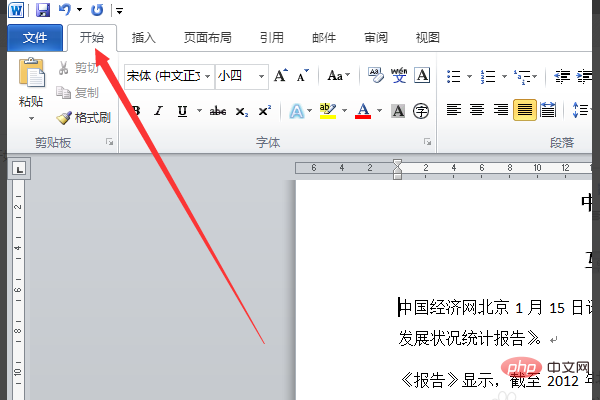Click the 粘贴 Paste button
Viewport: 600px width, 400px height.
click(31, 85)
